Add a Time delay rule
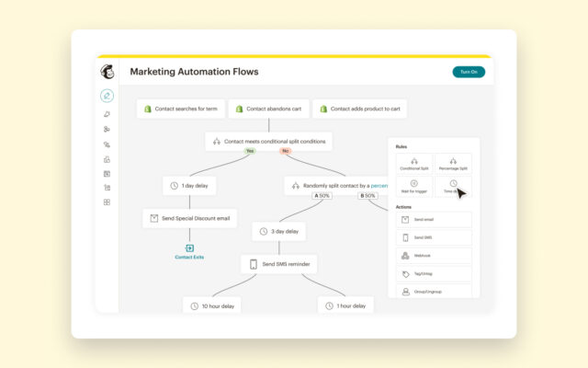The width and height of the screenshot is (588, 368). (x=453, y=186)
